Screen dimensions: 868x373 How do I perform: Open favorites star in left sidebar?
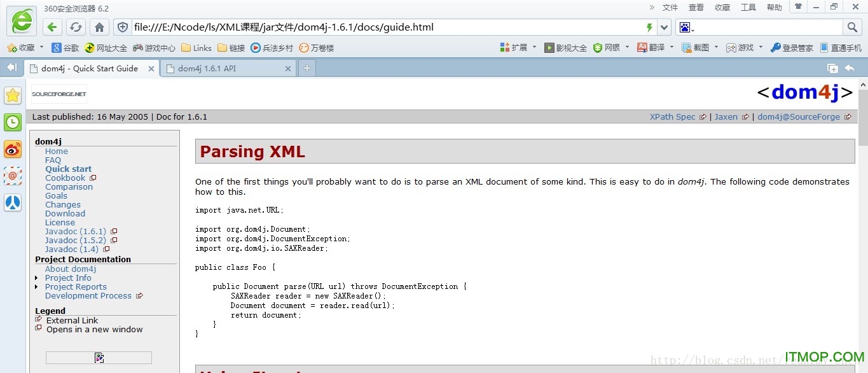[x=13, y=95]
